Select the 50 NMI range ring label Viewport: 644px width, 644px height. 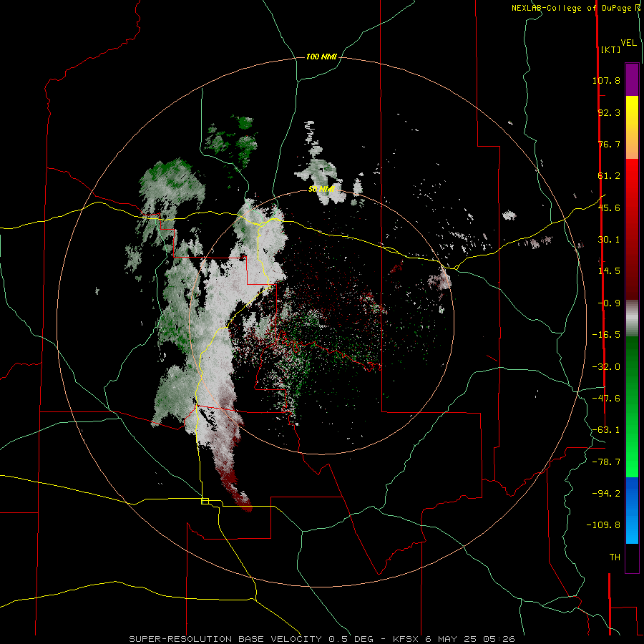tap(321, 190)
